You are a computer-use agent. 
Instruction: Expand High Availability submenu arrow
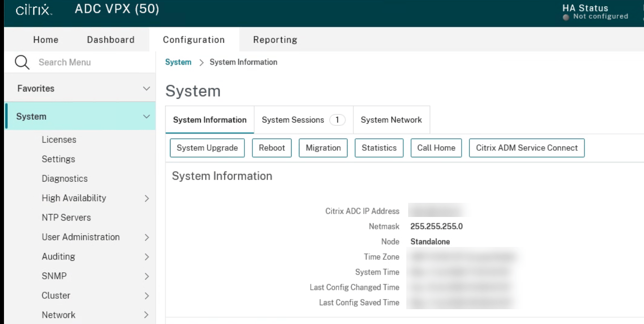point(147,198)
